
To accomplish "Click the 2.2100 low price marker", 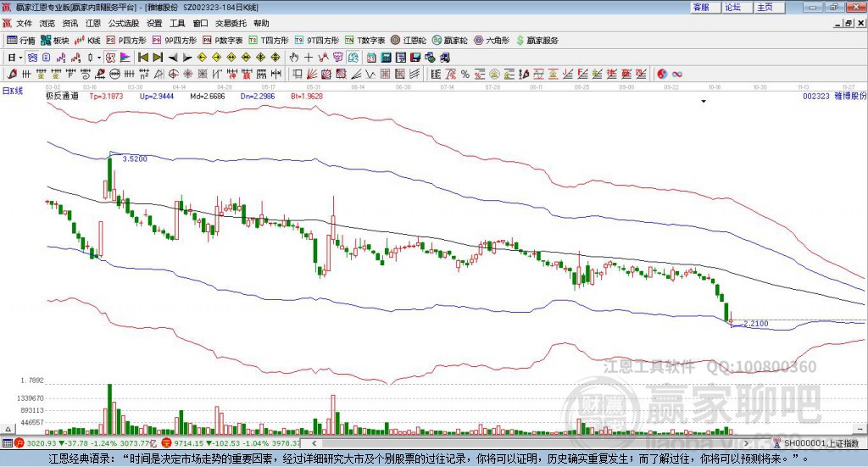I will tap(755, 324).
